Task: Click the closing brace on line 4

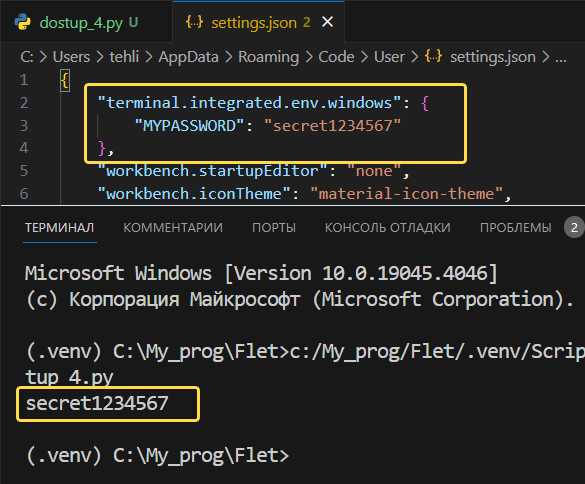Action: (x=102, y=148)
